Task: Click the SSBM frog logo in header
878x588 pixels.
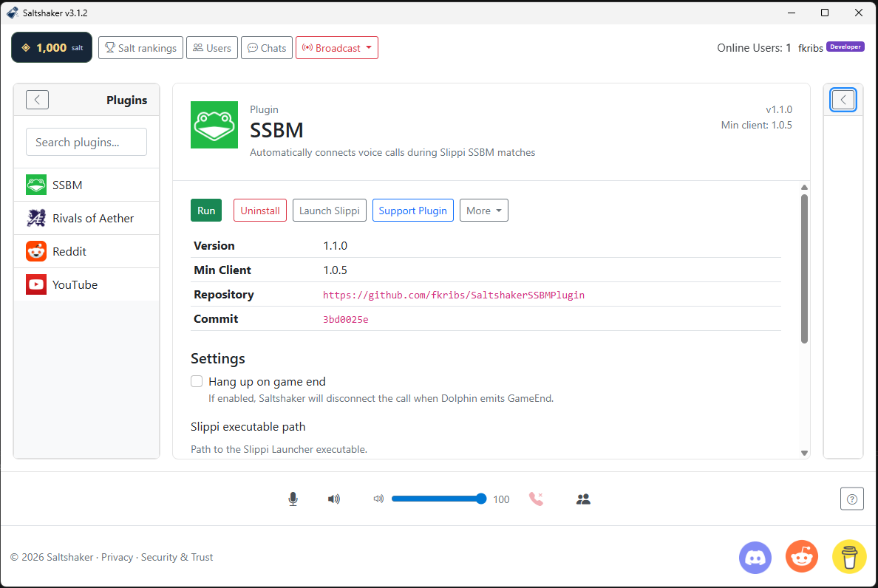Action: click(214, 125)
